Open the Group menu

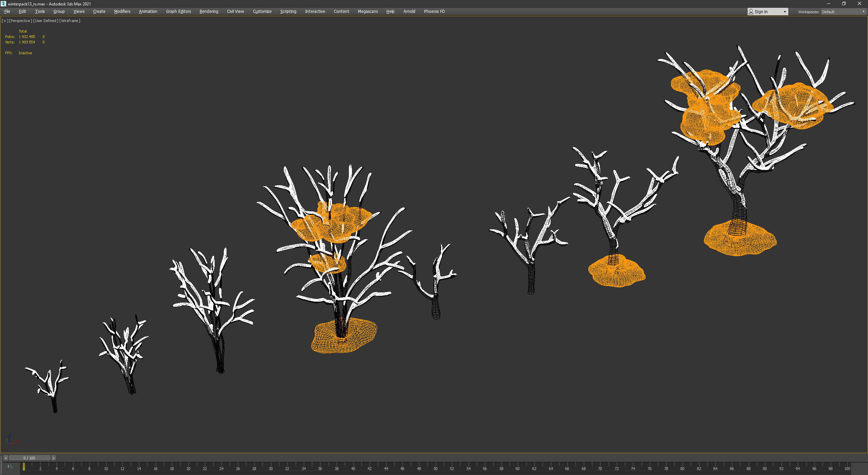[x=59, y=12]
